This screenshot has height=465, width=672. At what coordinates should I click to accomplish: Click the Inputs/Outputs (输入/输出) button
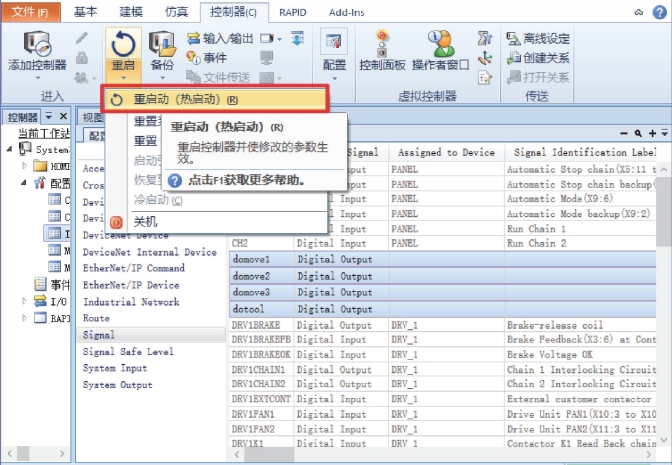(x=219, y=39)
